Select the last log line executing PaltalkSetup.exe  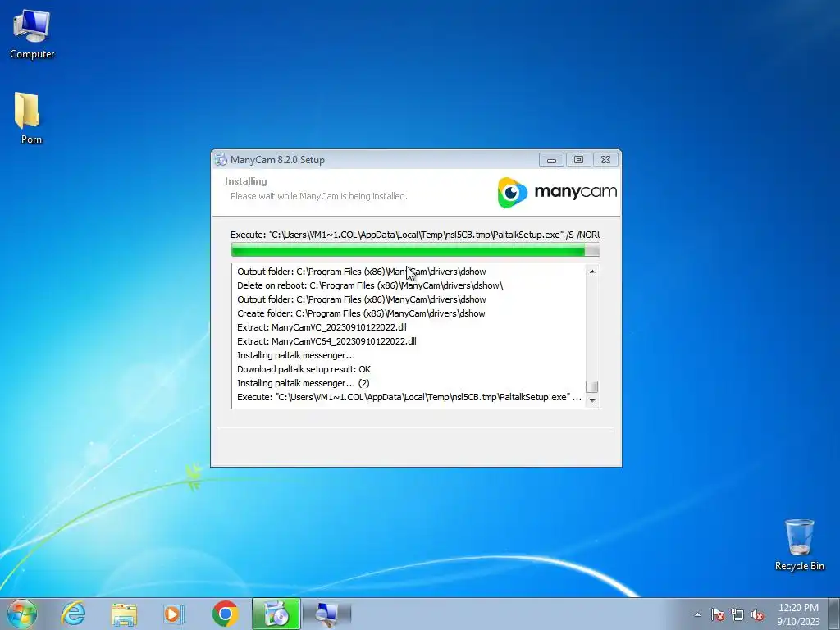409,397
